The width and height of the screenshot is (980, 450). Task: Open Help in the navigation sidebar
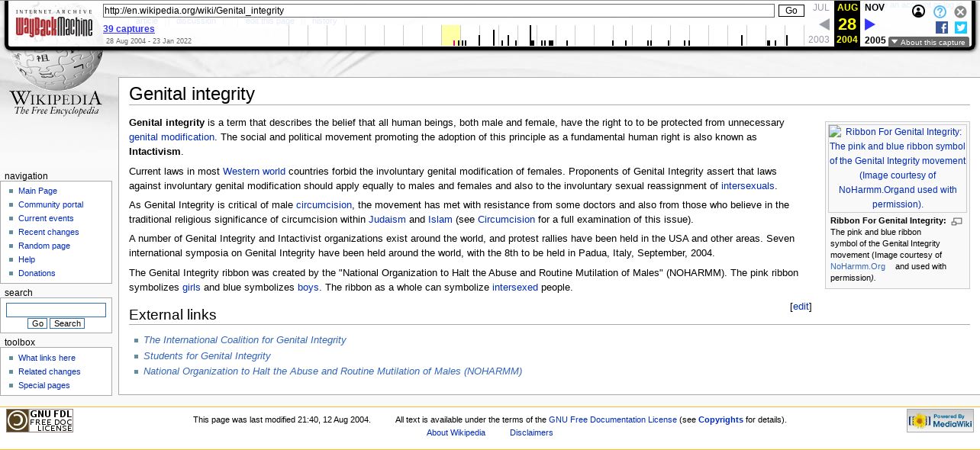tap(27, 259)
